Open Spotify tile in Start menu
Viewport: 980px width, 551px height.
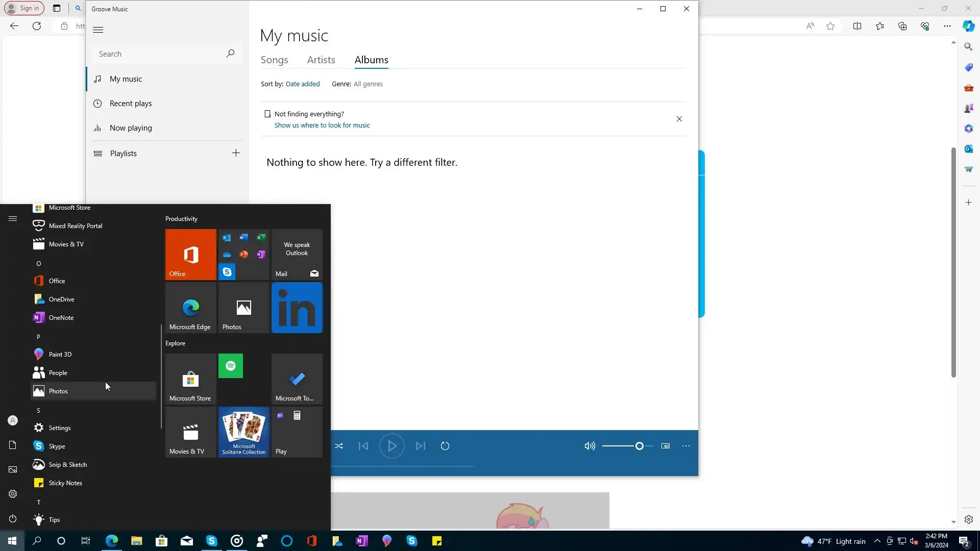pyautogui.click(x=231, y=366)
